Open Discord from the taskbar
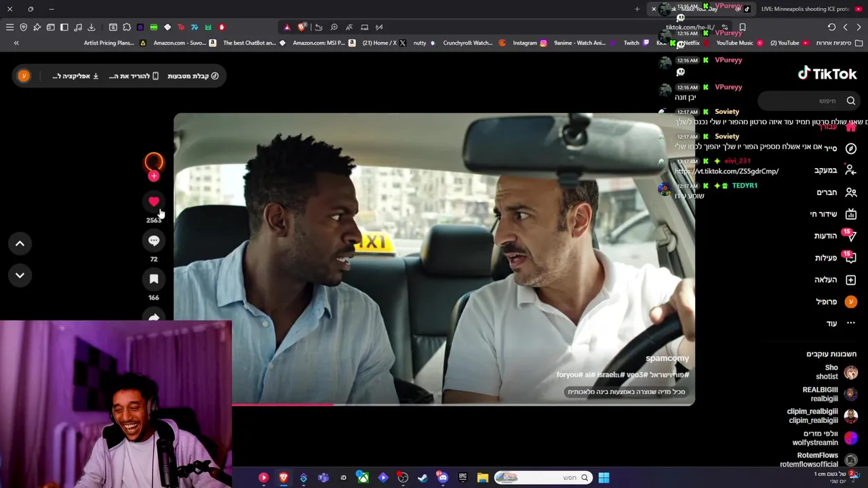This screenshot has height=488, width=868. 443,478
